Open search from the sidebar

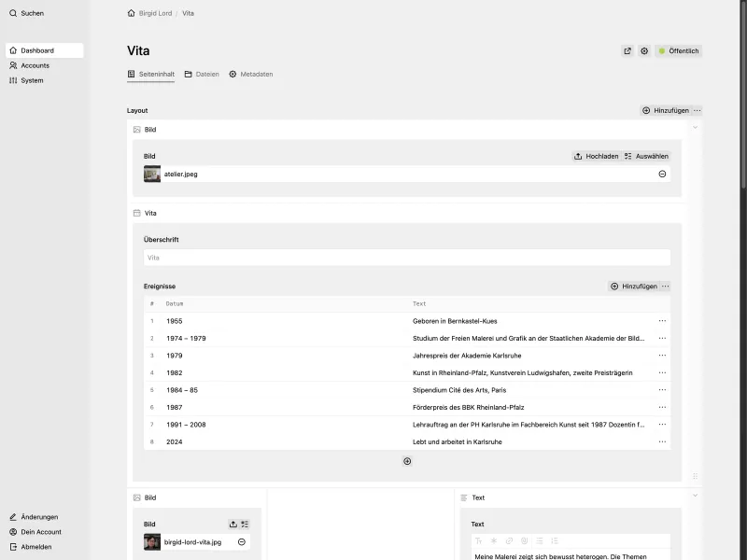point(28,13)
